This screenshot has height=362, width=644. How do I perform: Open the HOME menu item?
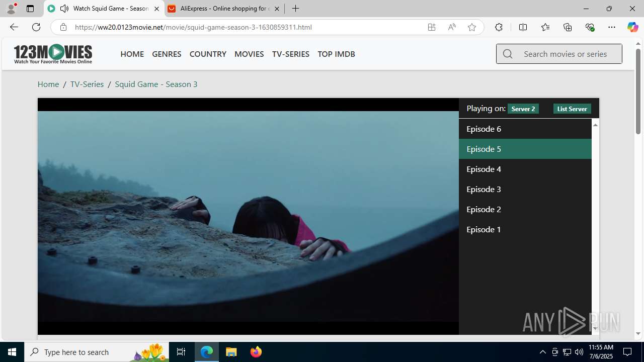(x=132, y=54)
